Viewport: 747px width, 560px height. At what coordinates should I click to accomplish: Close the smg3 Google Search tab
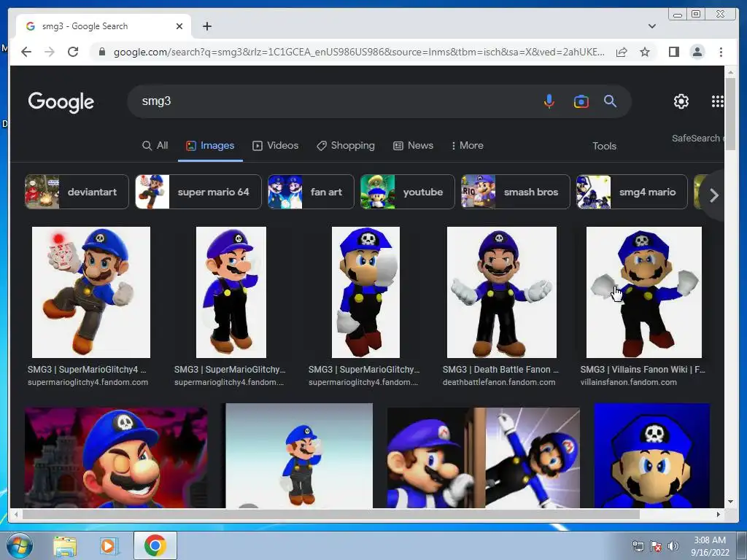[x=179, y=26]
